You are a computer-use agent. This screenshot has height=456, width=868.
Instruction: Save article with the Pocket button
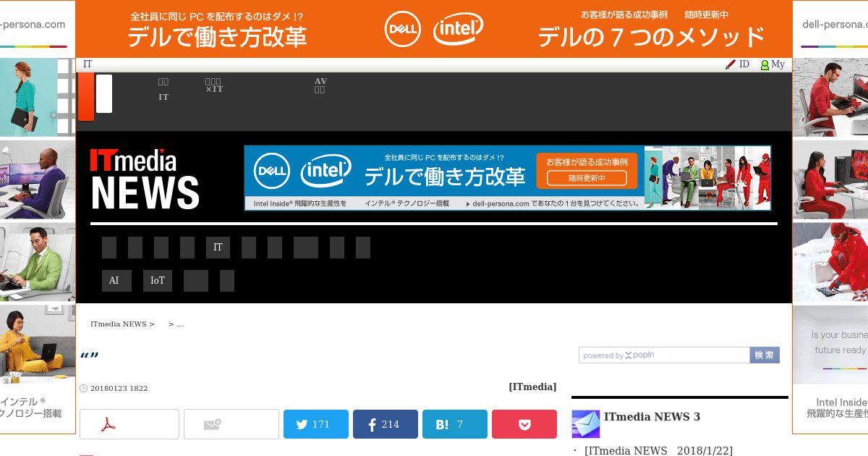[524, 424]
